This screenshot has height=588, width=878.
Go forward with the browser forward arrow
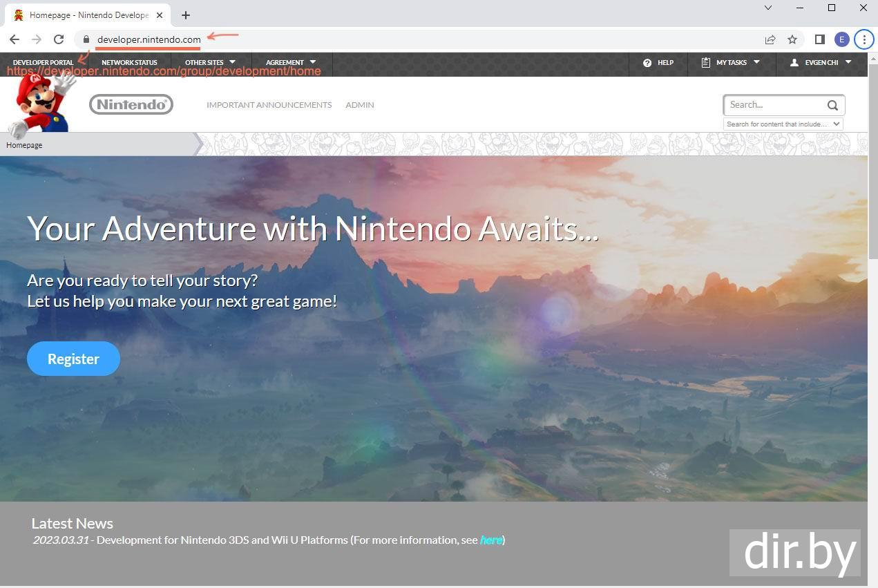[37, 39]
